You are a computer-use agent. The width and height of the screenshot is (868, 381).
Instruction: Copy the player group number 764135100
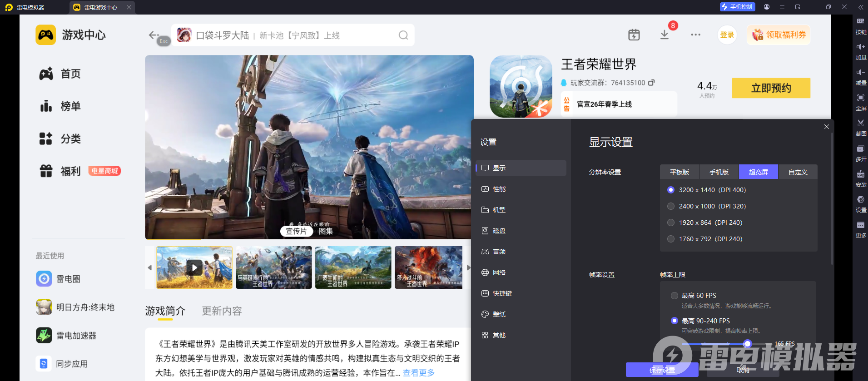[651, 83]
